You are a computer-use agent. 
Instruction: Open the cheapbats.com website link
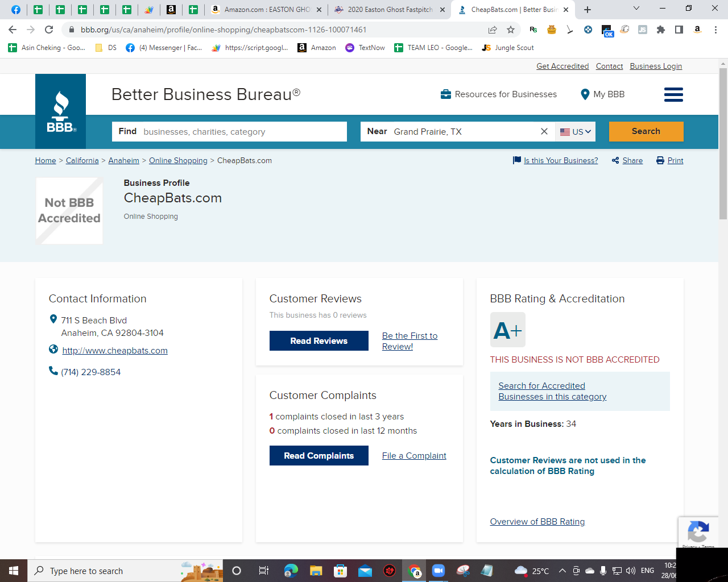coord(115,351)
